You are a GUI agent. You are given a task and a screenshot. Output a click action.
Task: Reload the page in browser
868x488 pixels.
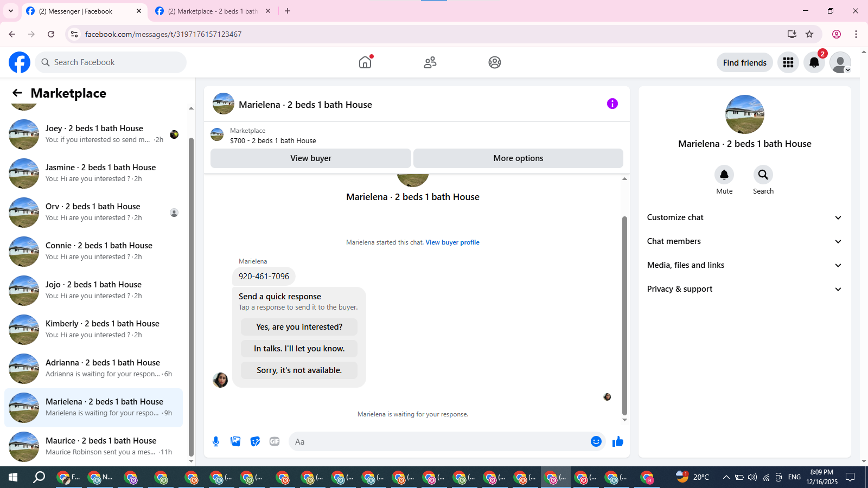(51, 34)
